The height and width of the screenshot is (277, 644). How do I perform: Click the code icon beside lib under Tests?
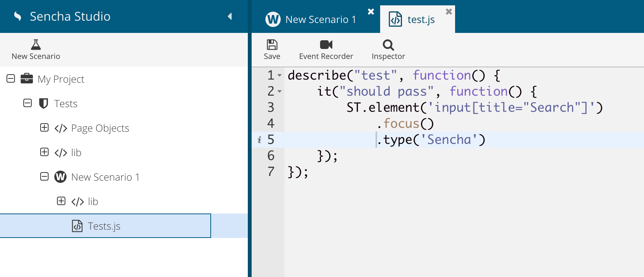(61, 153)
